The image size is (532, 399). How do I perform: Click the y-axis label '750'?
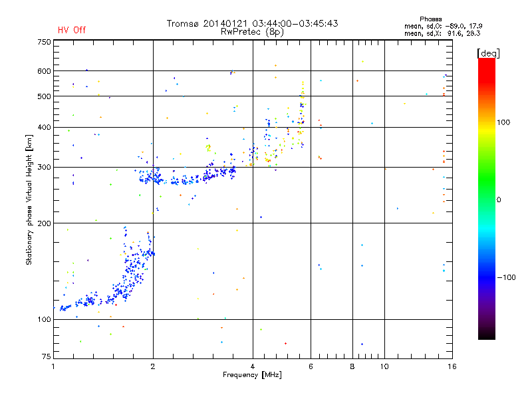click(x=44, y=42)
